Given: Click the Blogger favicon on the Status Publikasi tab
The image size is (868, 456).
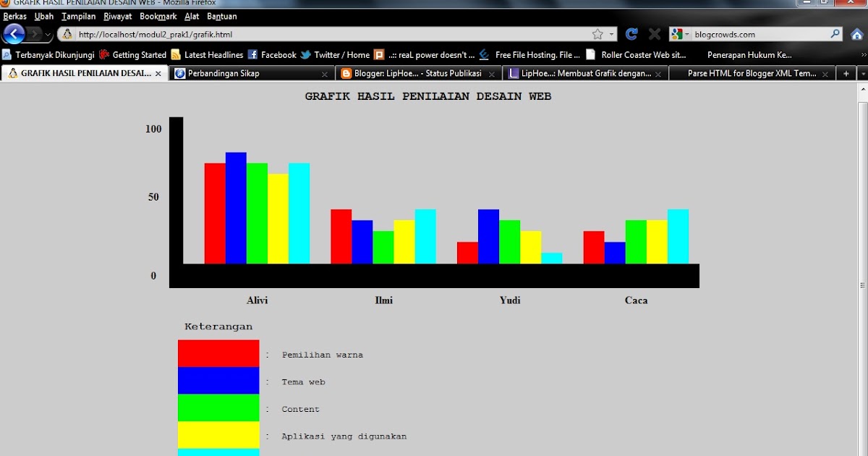Looking at the screenshot, I should 346,73.
